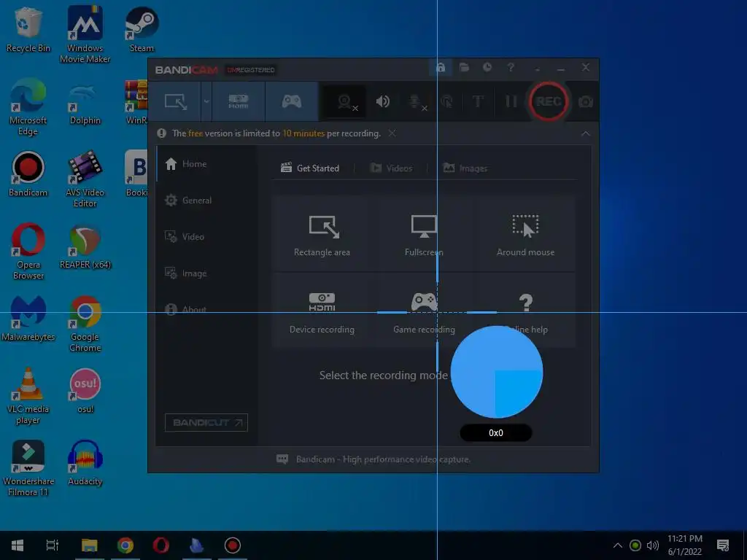Open scheduled recording clock icon

pyautogui.click(x=487, y=68)
